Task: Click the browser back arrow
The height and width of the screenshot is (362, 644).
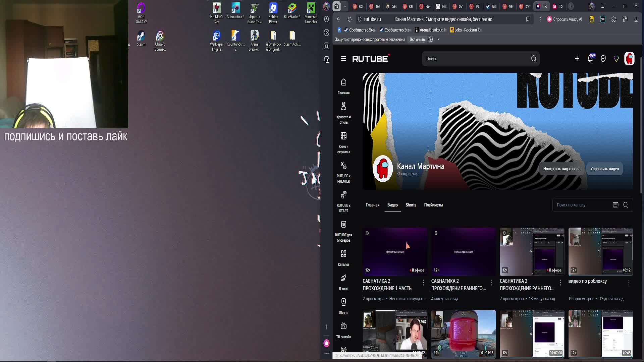Action: point(338,19)
